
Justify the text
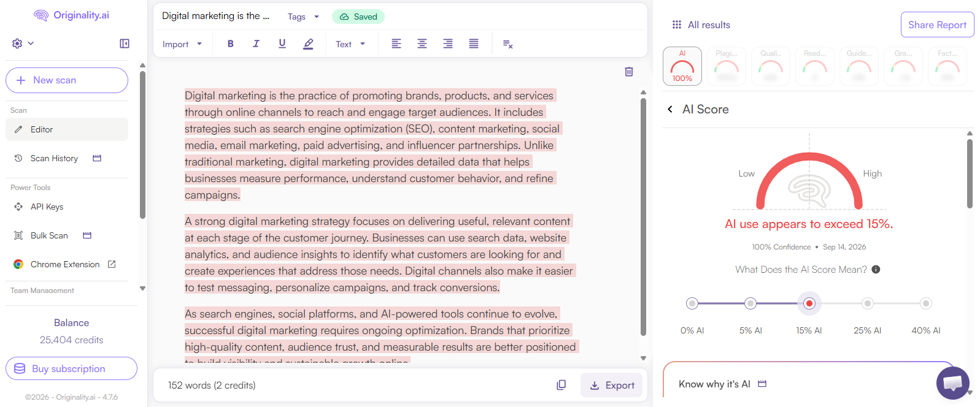coord(474,44)
